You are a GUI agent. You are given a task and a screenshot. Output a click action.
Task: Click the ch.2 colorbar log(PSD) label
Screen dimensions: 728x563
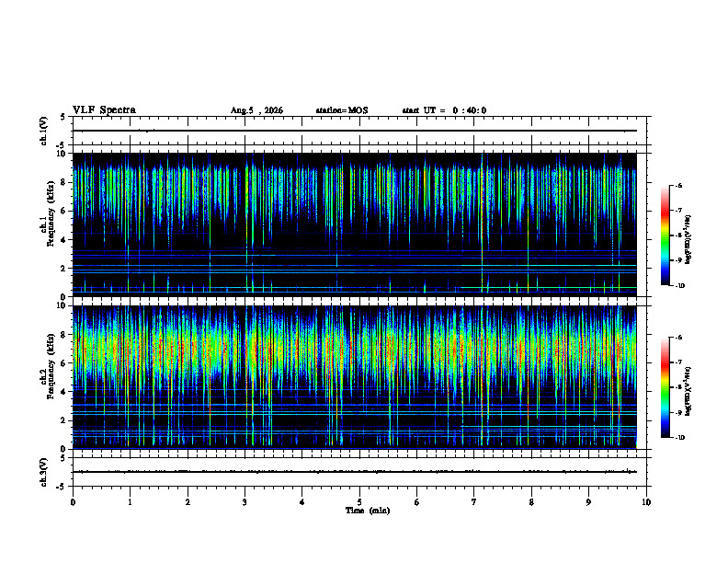688,392
